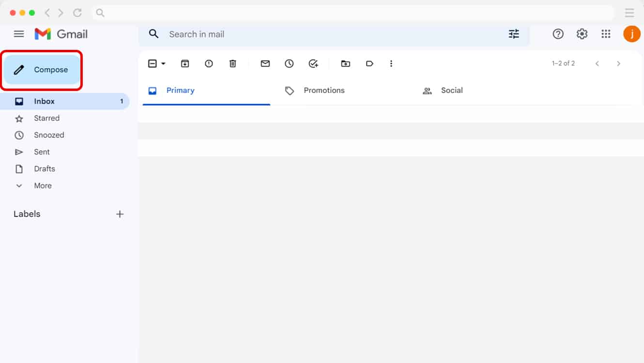644x363 pixels.
Task: Expand the More section in the sidebar
Action: [x=43, y=185]
